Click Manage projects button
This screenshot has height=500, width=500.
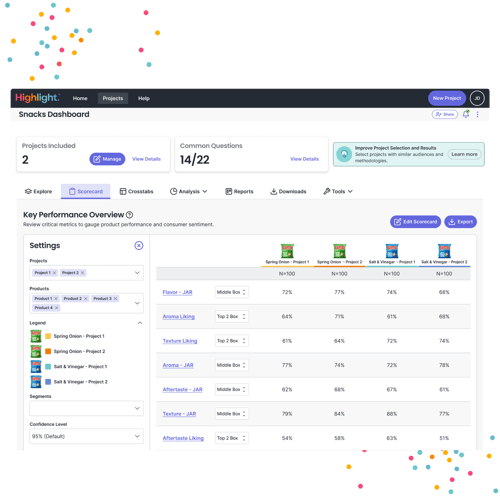[x=107, y=159]
